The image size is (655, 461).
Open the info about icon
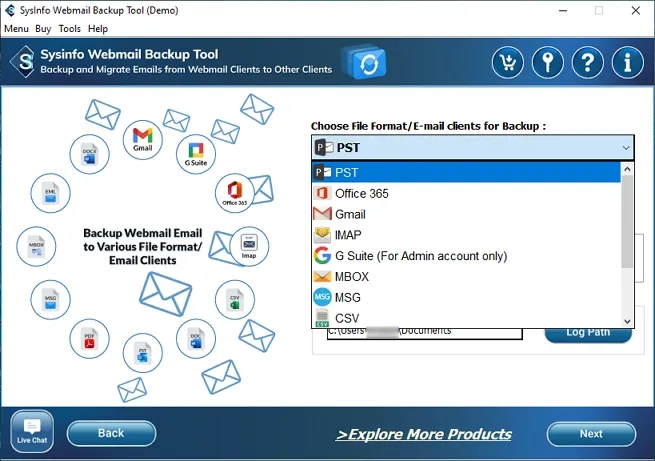(627, 63)
